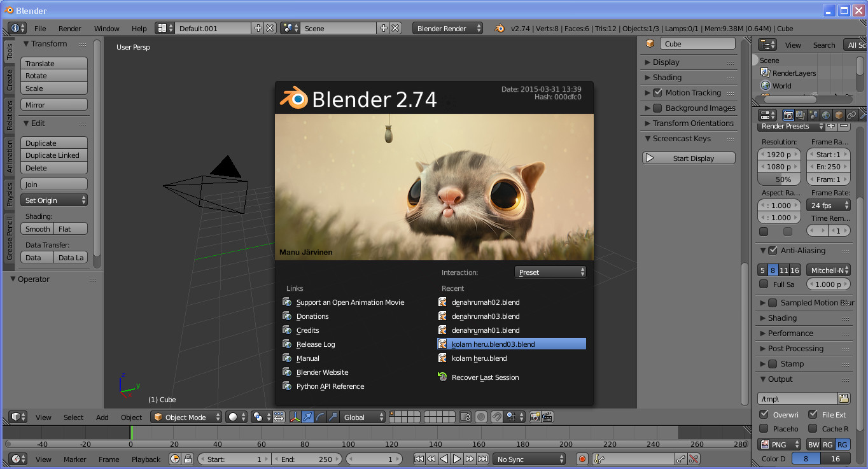Open the Object properties cube icon
Viewport: 868px width, 469px height.
click(x=839, y=115)
